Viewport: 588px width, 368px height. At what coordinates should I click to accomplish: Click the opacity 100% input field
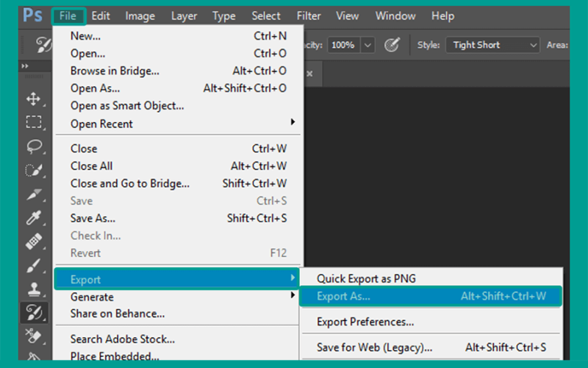tap(344, 45)
